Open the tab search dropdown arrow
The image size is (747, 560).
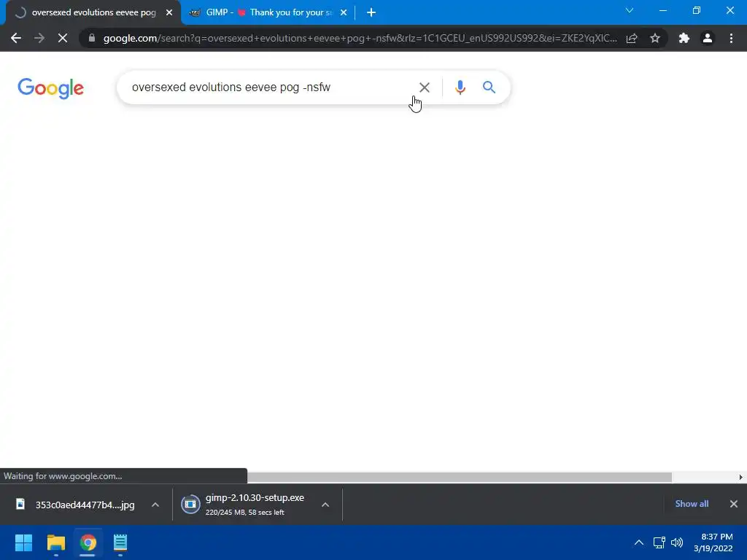[630, 10]
